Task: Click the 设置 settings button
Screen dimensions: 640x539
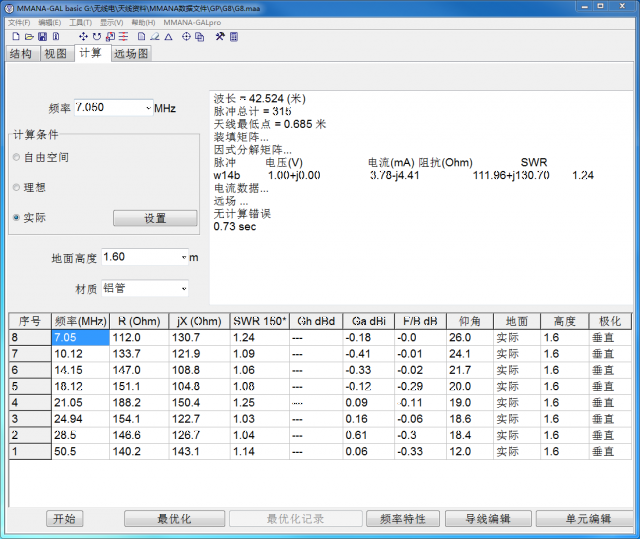Action: [x=155, y=218]
